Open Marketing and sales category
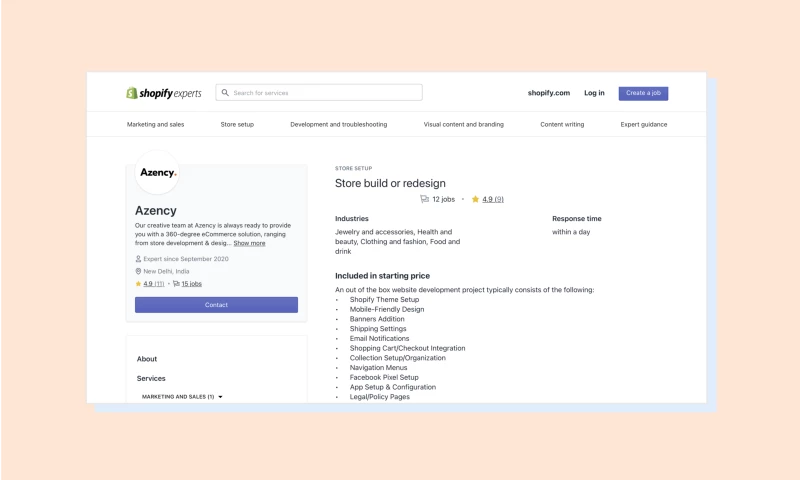Viewport: 800px width, 480px height. 156,124
